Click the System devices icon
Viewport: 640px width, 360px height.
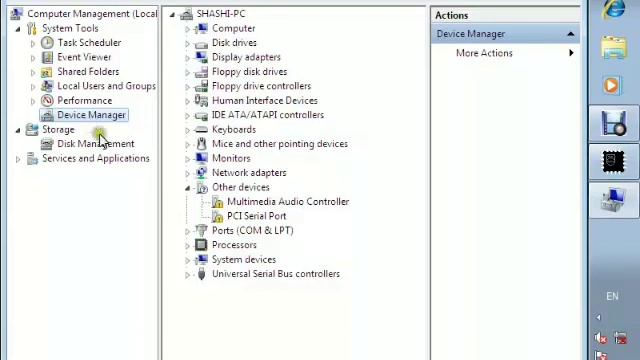click(x=201, y=259)
